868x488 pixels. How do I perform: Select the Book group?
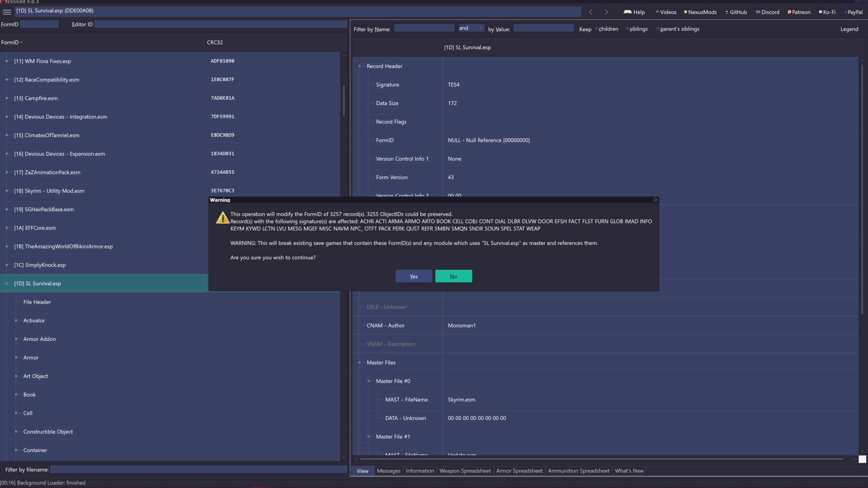click(x=29, y=394)
